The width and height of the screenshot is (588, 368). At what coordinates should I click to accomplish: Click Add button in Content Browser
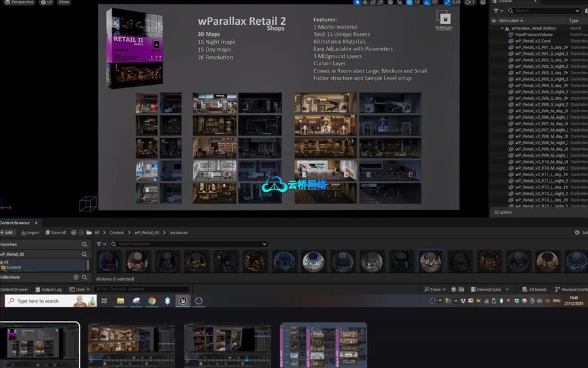coord(7,232)
